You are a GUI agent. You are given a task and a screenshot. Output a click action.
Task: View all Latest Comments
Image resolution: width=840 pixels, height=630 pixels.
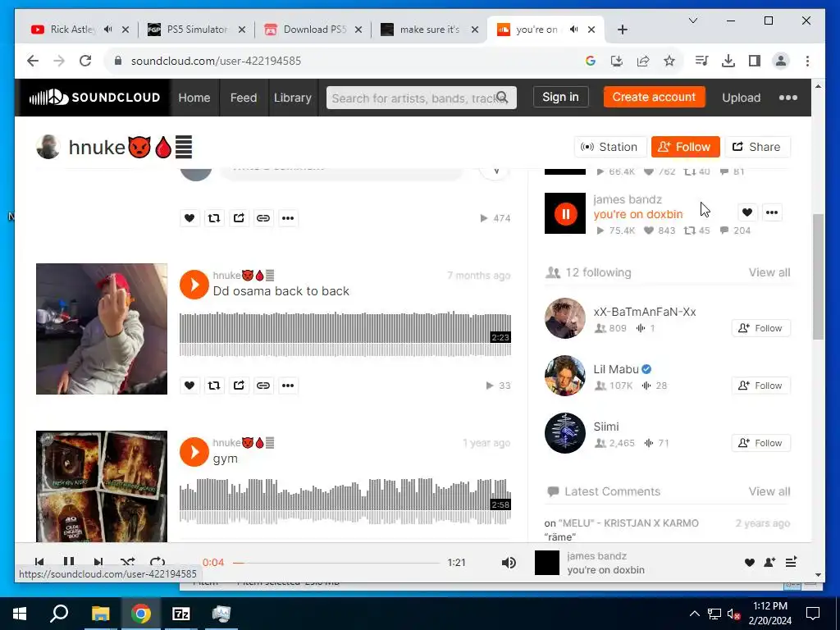pos(769,491)
